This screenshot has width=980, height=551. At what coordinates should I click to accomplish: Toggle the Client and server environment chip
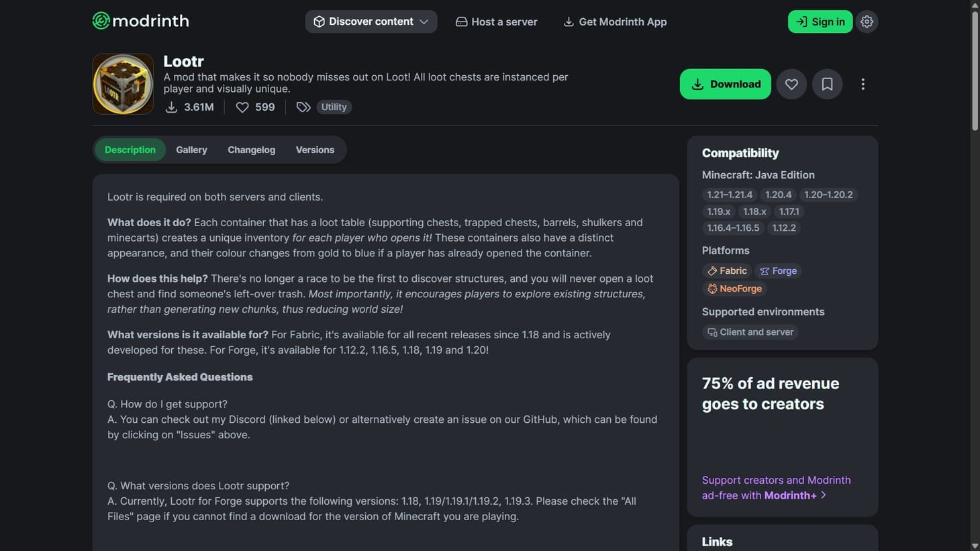pos(750,332)
